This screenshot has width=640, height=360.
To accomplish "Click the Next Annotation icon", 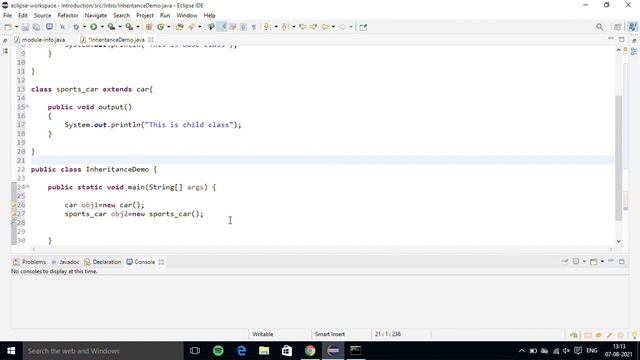I will [267, 27].
